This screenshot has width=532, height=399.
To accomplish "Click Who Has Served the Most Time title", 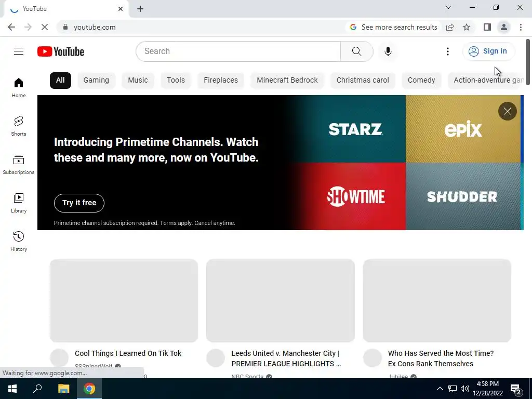I will [441, 358].
